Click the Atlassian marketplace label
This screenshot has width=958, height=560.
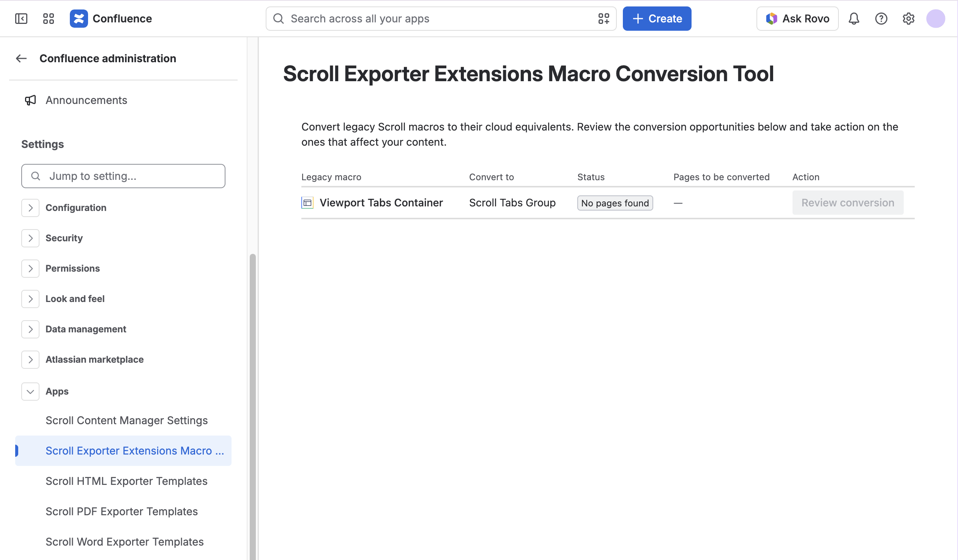click(x=95, y=360)
